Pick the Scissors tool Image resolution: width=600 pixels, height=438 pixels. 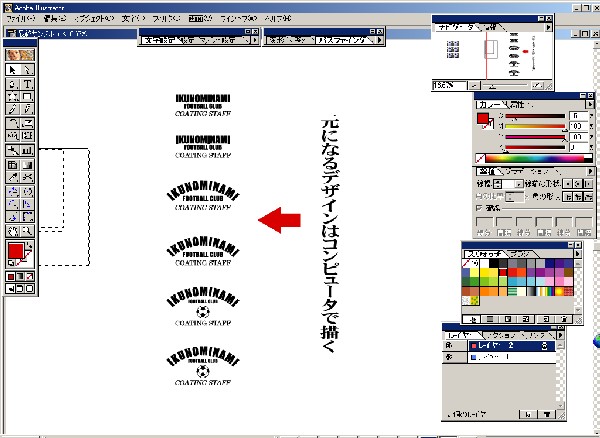pos(27,177)
